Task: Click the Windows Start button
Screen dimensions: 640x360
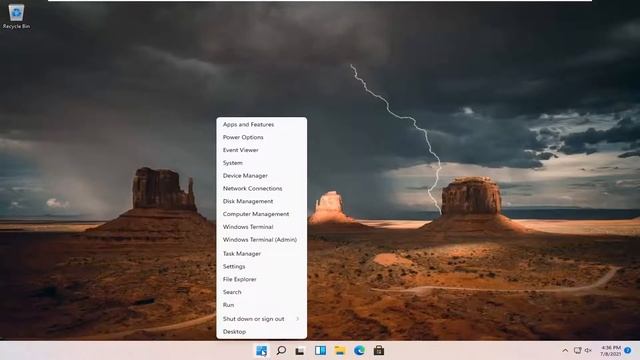Action: click(x=261, y=351)
